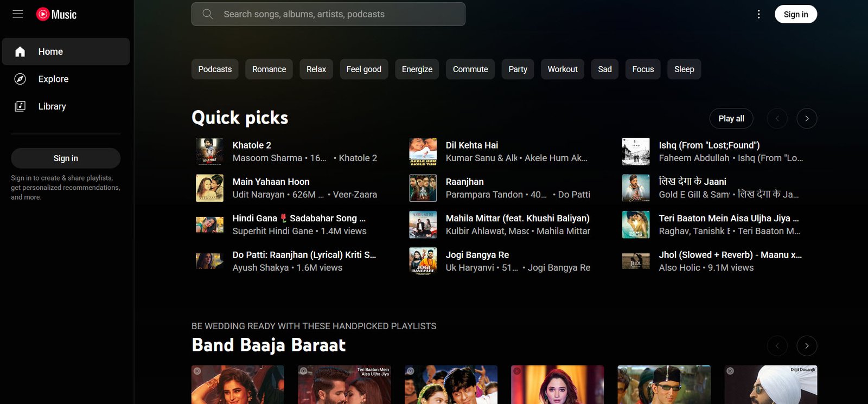Click Sign in button at top right

[796, 14]
